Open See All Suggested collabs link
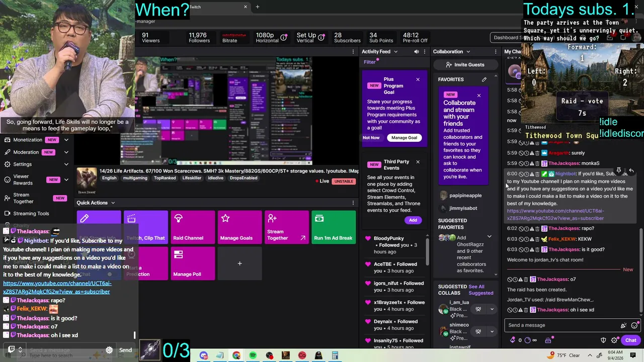Screen dimensions: 644x362 click(481, 290)
